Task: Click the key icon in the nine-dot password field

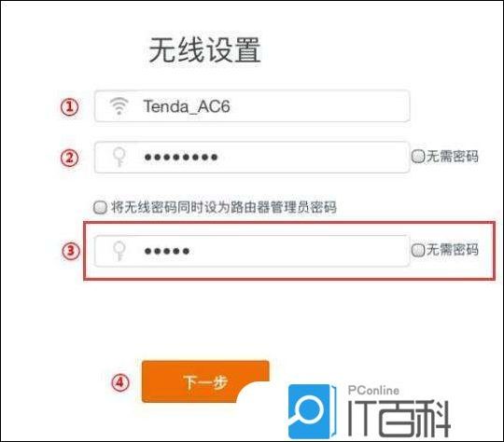Action: click(119, 157)
